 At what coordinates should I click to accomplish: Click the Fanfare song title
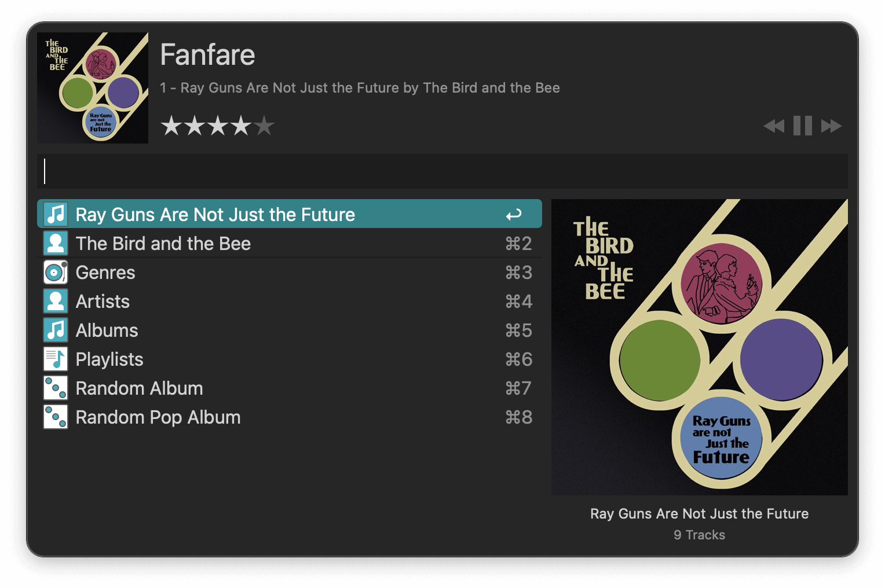207,55
